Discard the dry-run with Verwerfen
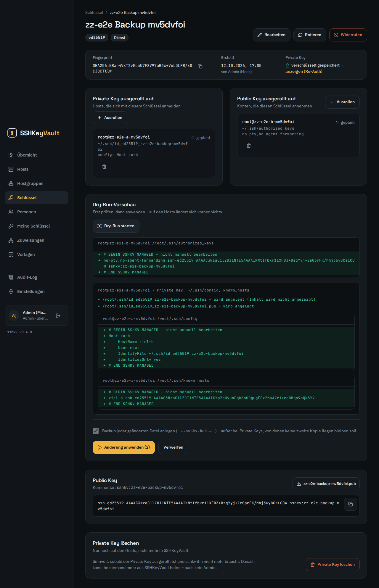The width and height of the screenshot is (379, 588). 173,447
